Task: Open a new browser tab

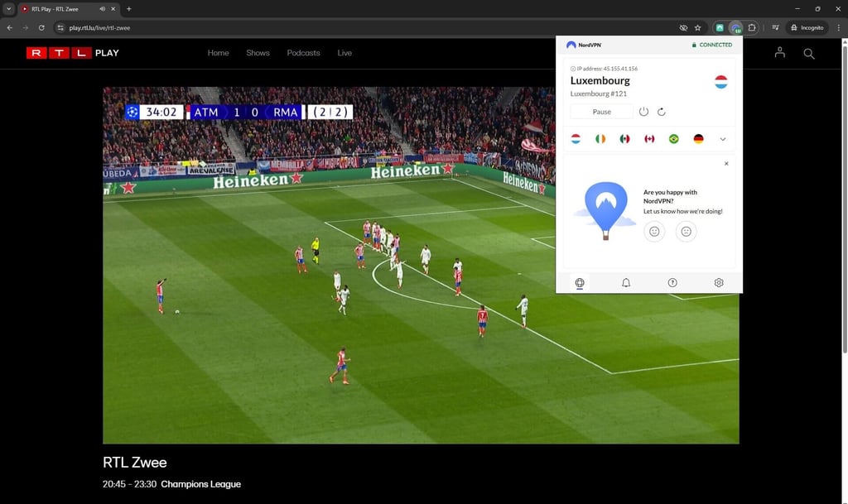Action: coord(128,9)
